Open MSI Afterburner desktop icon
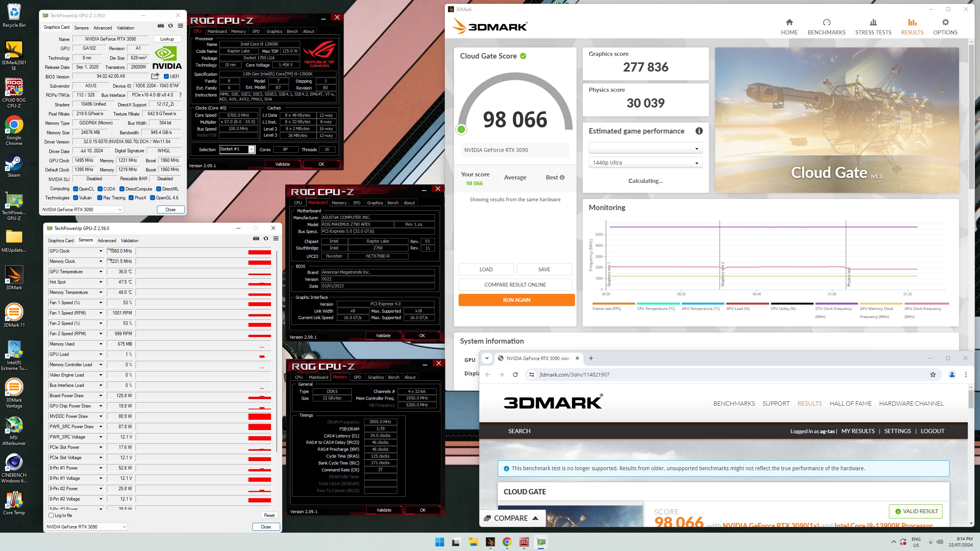This screenshot has width=980, height=551. 14,430
